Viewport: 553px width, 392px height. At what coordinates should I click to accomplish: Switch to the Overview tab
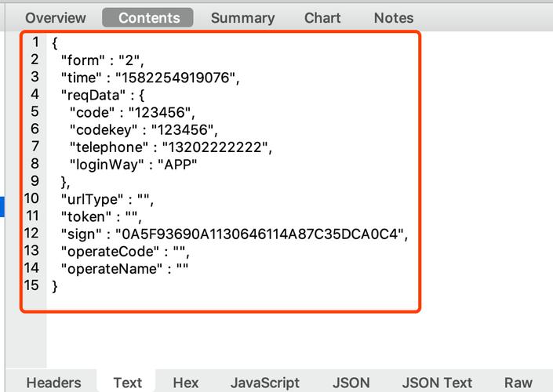coord(55,17)
